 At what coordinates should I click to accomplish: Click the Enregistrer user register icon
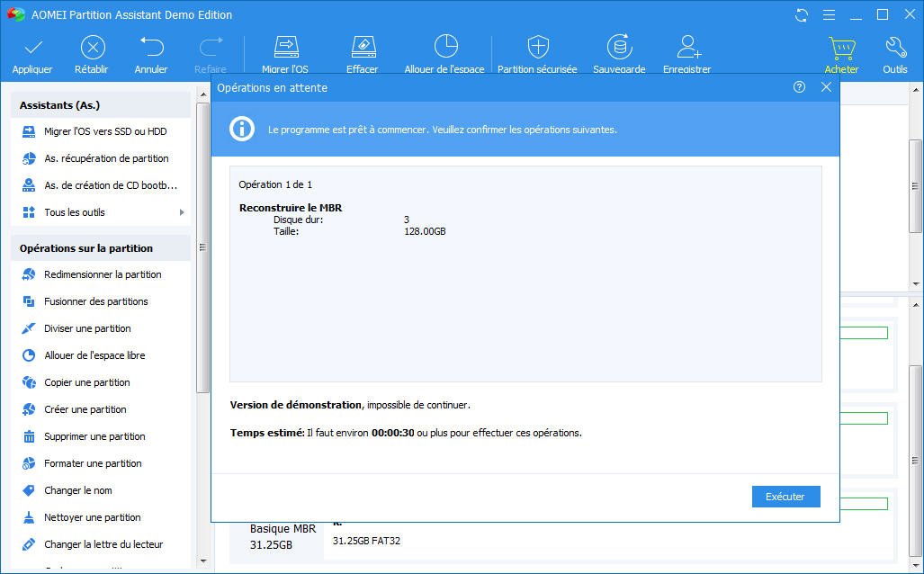(x=687, y=47)
